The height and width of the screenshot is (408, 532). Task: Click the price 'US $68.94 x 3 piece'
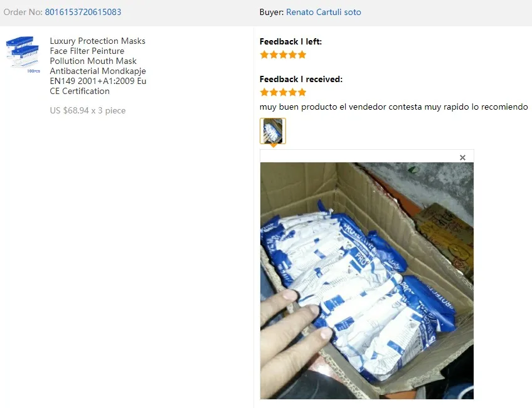pyautogui.click(x=88, y=110)
